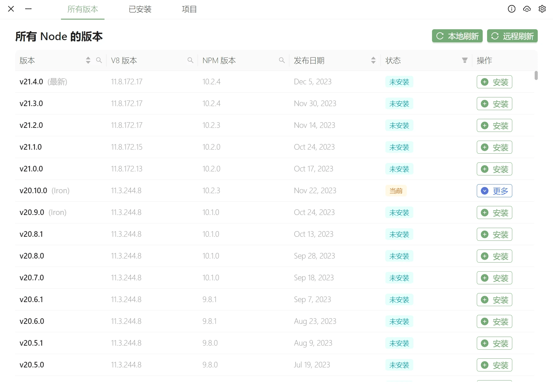This screenshot has height=392, width=553.
Task: Click the 本地刷新 button
Action: pyautogui.click(x=457, y=36)
